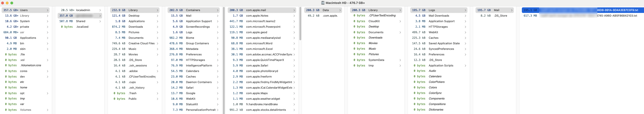This screenshot has height=114, width=644.
Task: Select the Public folder row
Action: (135, 99)
